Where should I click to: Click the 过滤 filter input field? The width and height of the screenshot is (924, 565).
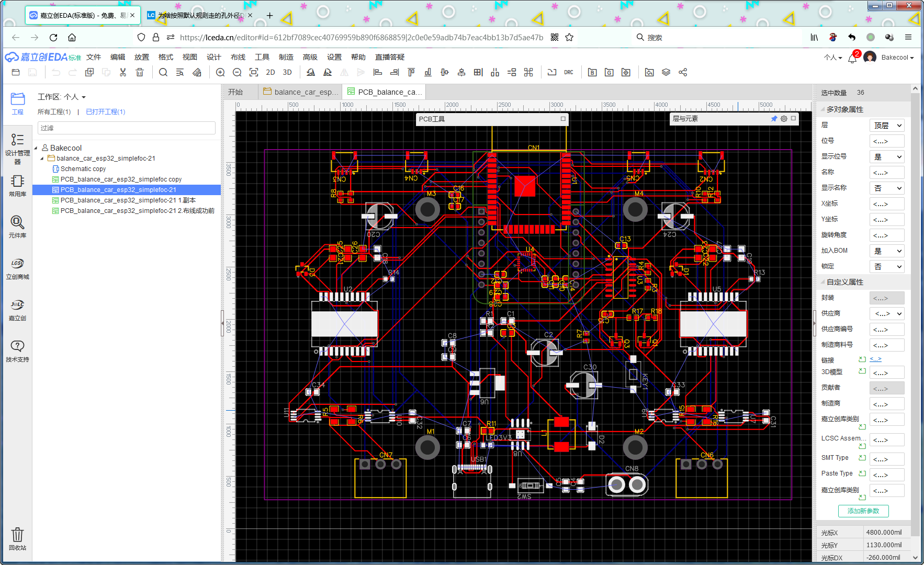click(127, 128)
